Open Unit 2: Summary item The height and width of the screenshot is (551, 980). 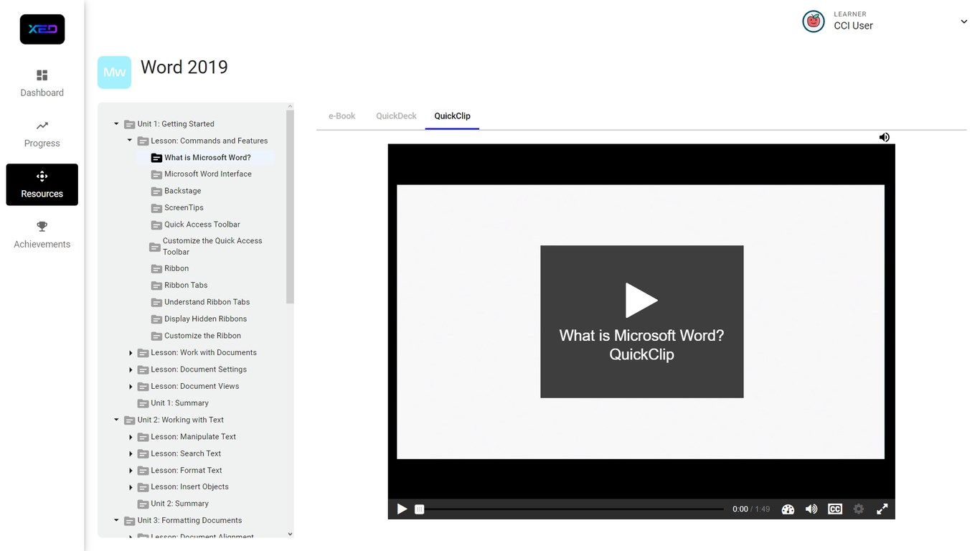(179, 504)
